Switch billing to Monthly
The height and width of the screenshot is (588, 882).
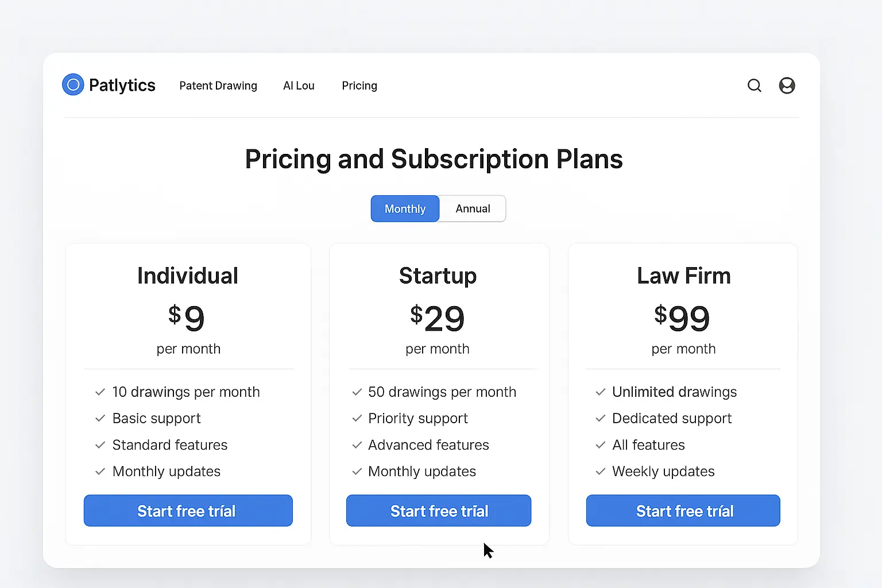click(x=405, y=208)
